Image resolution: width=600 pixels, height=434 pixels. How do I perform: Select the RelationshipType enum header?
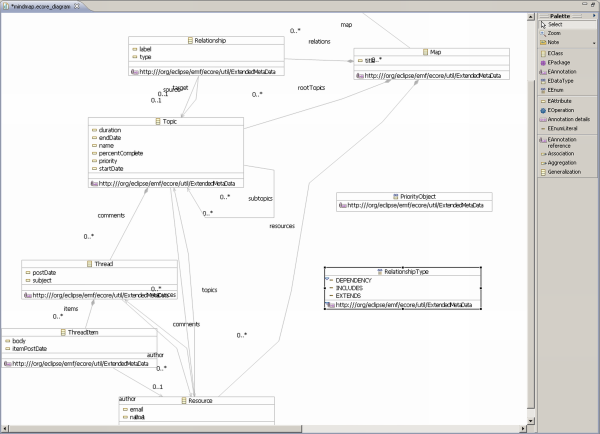point(403,271)
